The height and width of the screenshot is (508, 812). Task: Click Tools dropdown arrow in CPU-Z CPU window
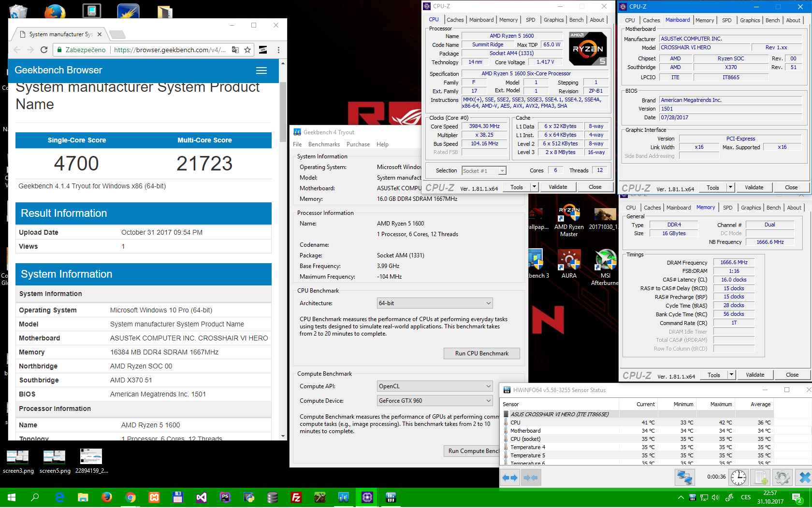[534, 187]
